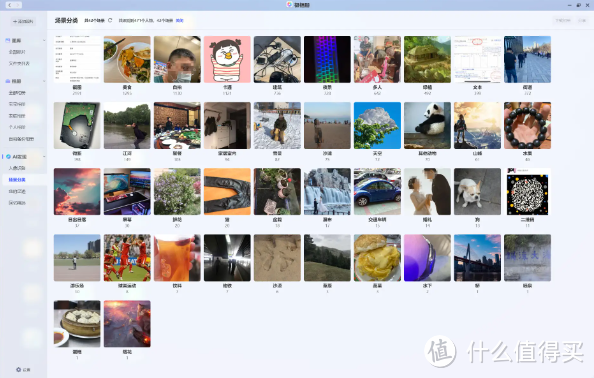This screenshot has width=594, height=378.
Task: Open the 多人 group of people thumbnail
Action: 377,59
